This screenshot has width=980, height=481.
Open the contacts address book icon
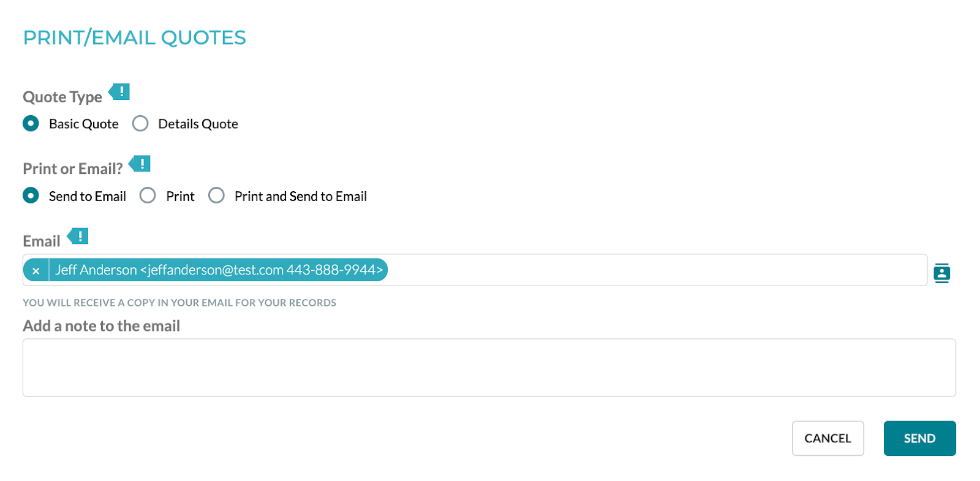941,273
